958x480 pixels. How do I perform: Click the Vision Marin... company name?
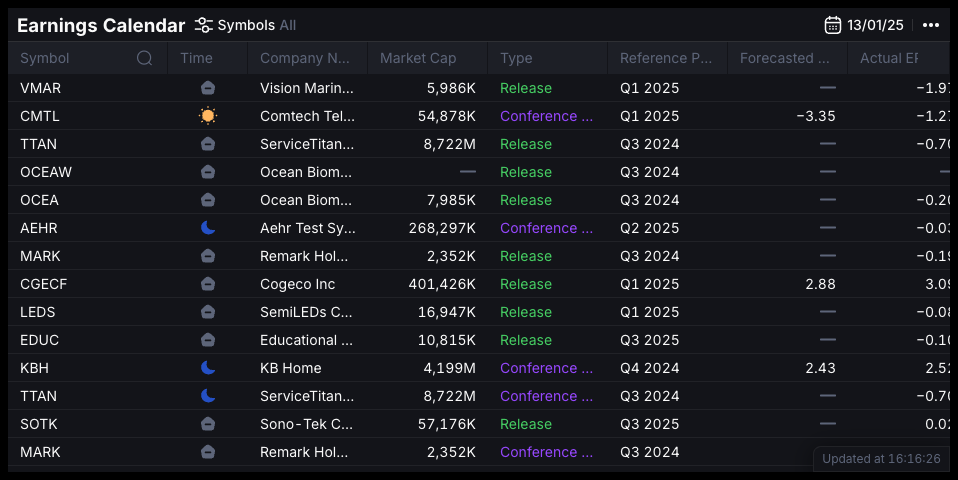pyautogui.click(x=307, y=88)
